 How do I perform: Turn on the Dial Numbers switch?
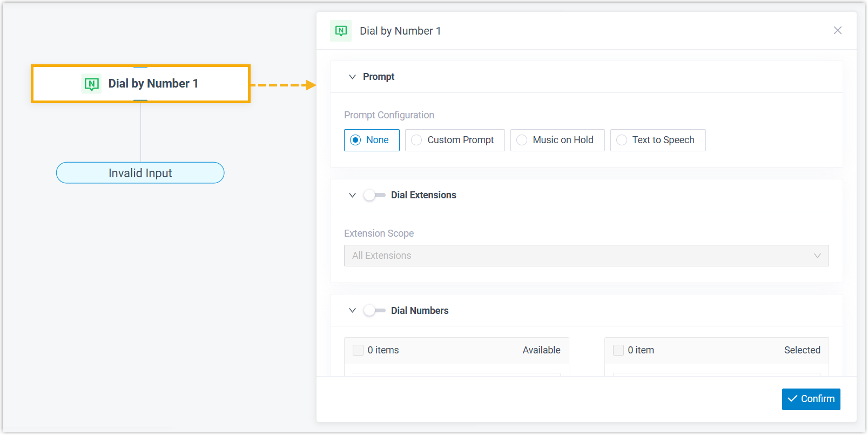(x=374, y=311)
